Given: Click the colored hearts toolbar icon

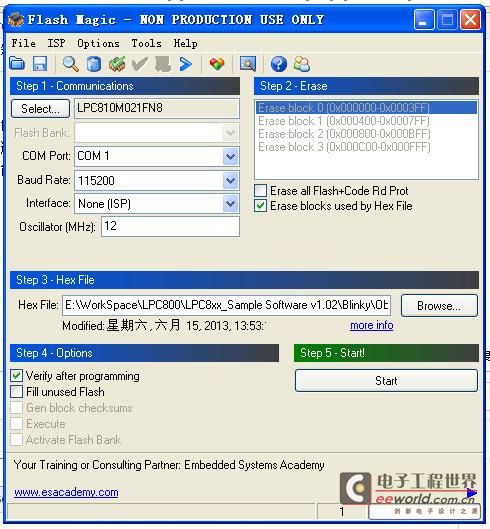Looking at the screenshot, I should (x=217, y=63).
